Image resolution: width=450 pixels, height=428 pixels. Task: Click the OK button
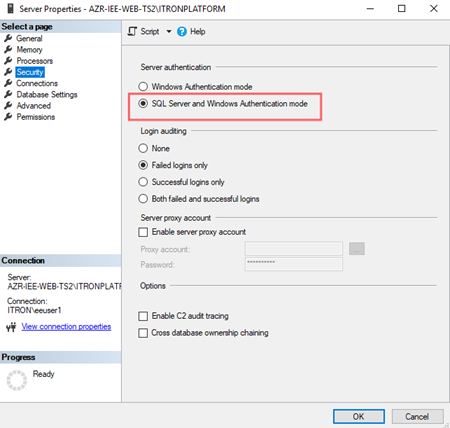click(359, 417)
